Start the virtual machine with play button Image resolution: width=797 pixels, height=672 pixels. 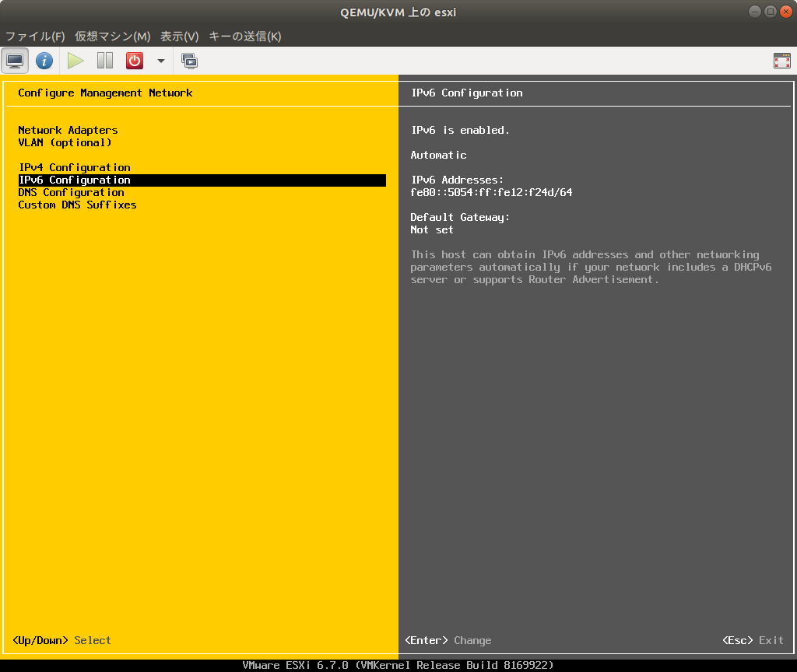[x=75, y=61]
